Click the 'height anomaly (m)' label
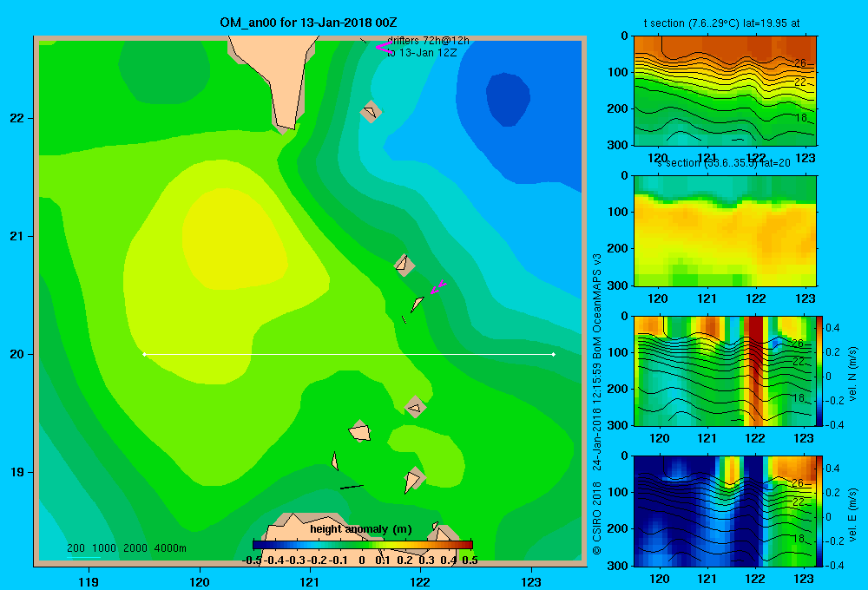The width and height of the screenshot is (868, 590). (x=361, y=529)
